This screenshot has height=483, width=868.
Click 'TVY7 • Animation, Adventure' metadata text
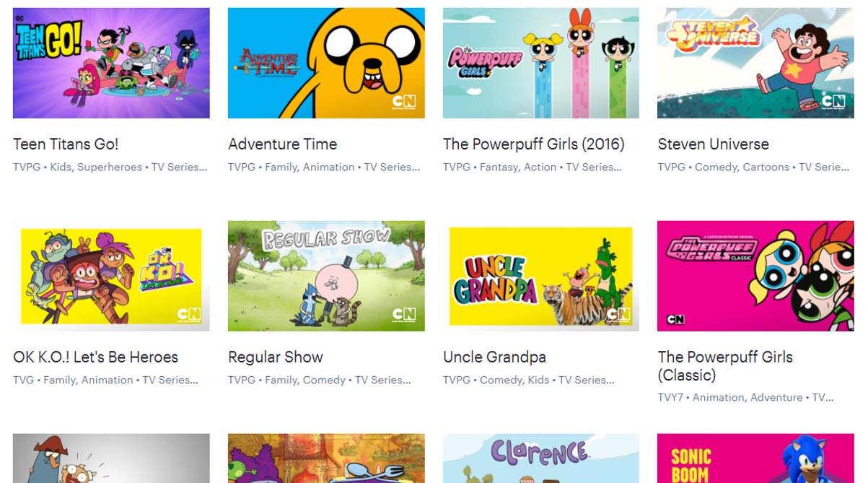point(745,397)
